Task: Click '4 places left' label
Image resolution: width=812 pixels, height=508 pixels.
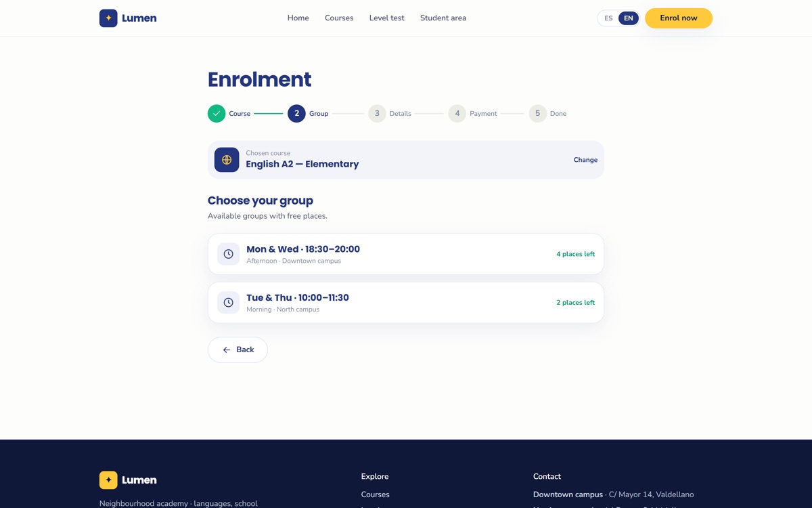Action: (576, 254)
